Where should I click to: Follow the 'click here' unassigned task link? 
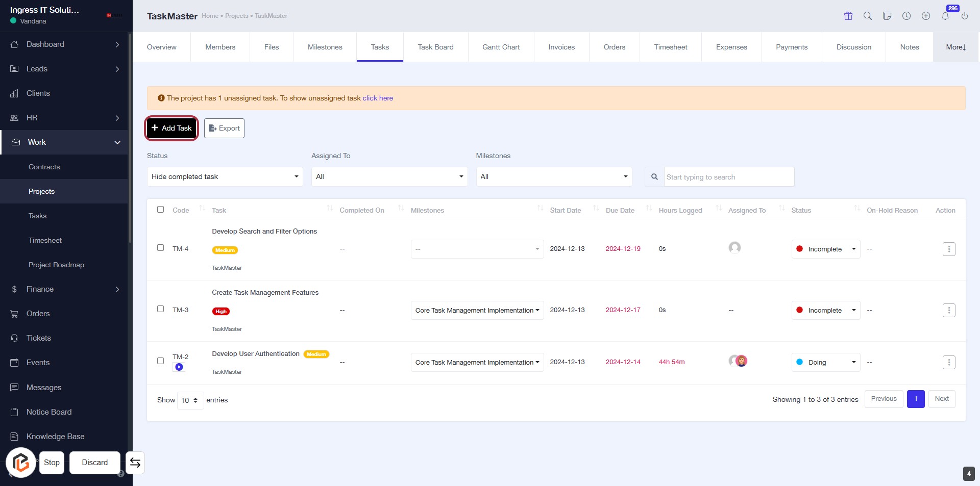(378, 98)
